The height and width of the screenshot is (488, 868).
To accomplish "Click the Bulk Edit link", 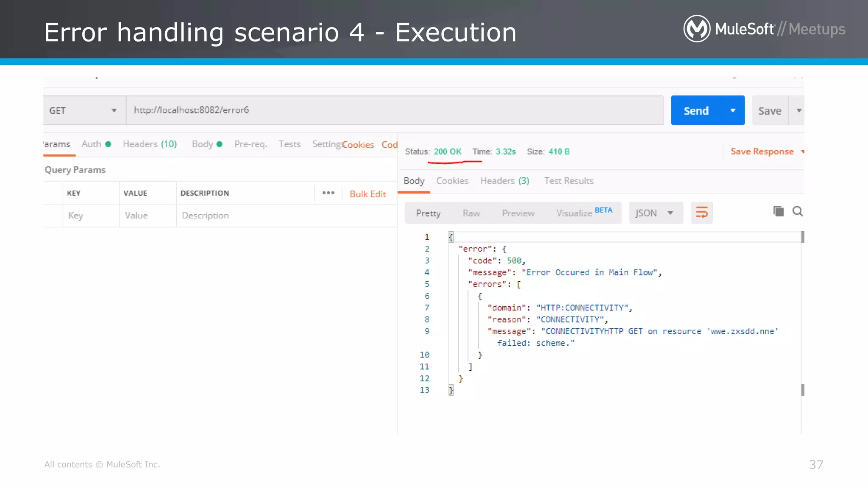I will point(367,194).
